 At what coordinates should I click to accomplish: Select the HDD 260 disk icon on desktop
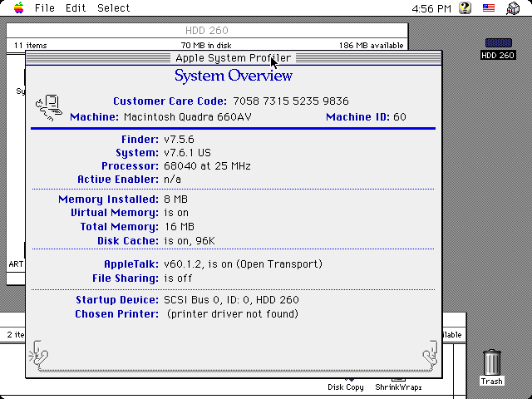(498, 42)
